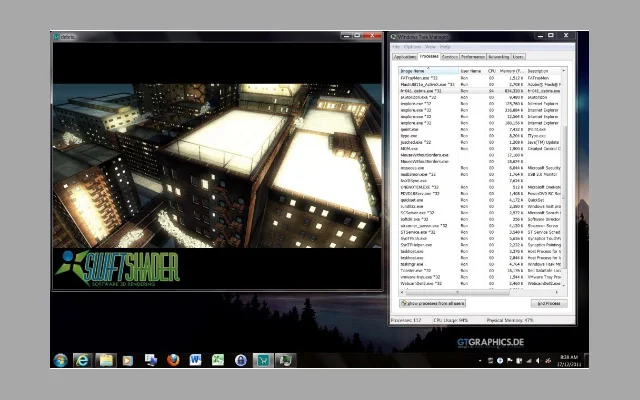640x400 pixels.
Task: Open the volume speaker tray icon
Action: pyautogui.click(x=538, y=361)
